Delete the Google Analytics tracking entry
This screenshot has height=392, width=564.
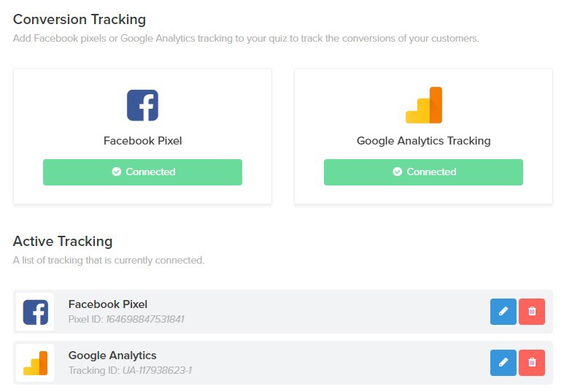point(532,363)
